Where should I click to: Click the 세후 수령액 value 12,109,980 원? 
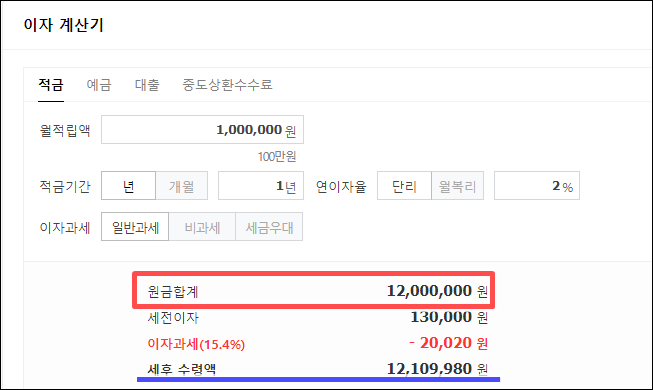[x=437, y=369]
